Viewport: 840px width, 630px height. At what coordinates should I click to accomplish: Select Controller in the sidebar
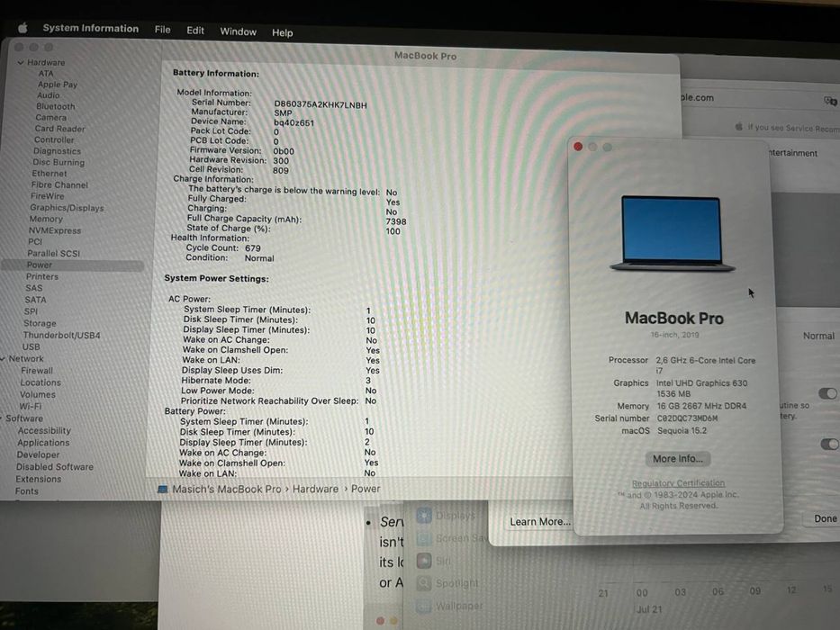point(54,139)
